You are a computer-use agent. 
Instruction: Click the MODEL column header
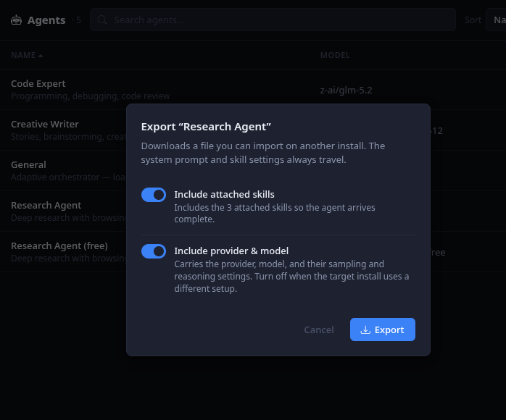(x=335, y=55)
